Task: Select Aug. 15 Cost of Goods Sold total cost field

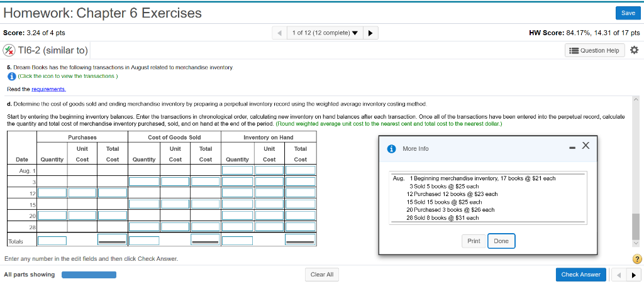Action: (206, 204)
